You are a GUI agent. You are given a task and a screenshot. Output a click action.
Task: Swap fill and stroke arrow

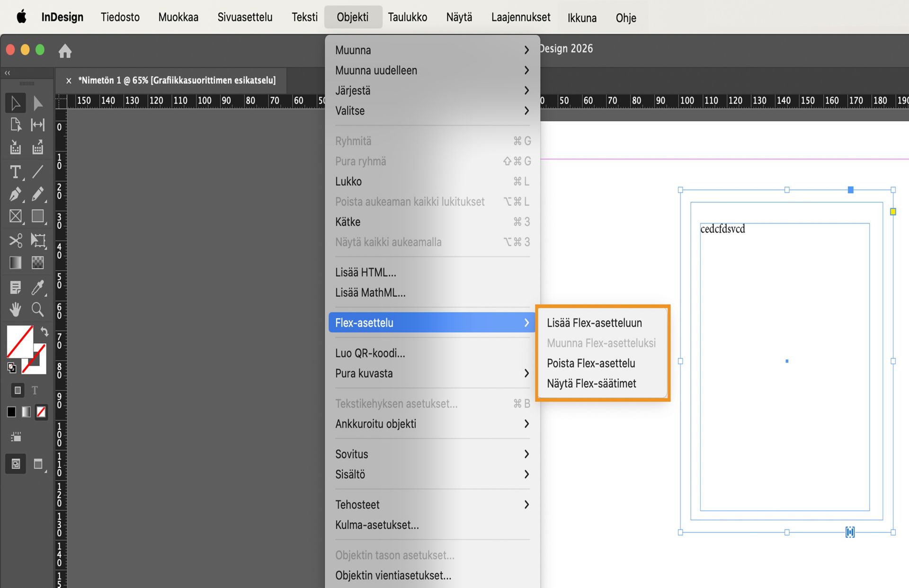pos(44,331)
